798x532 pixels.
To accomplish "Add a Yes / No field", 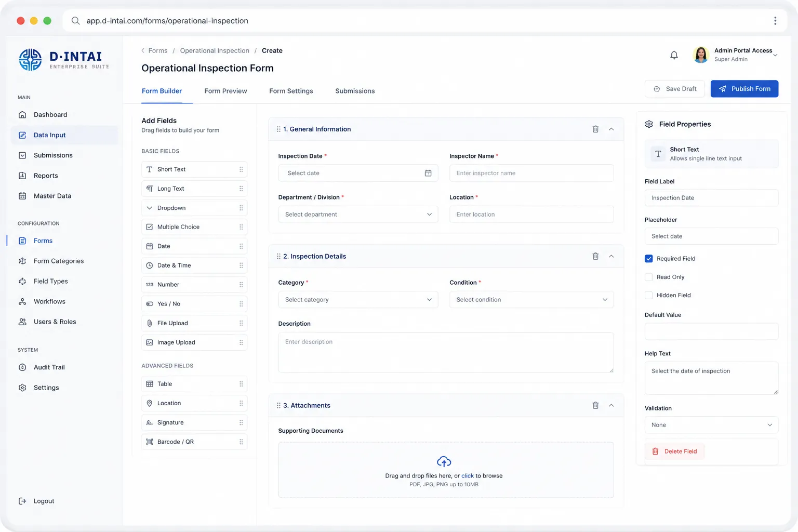I will (194, 304).
